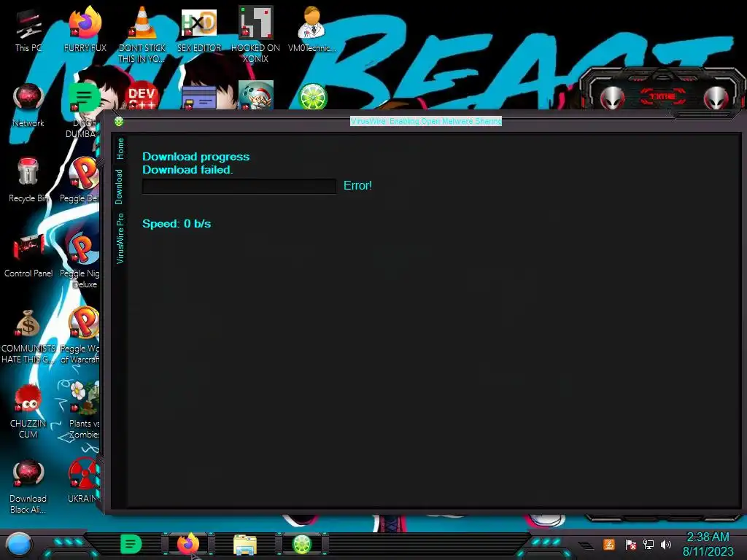Select the lime LimeWire desktop icon

point(312,97)
